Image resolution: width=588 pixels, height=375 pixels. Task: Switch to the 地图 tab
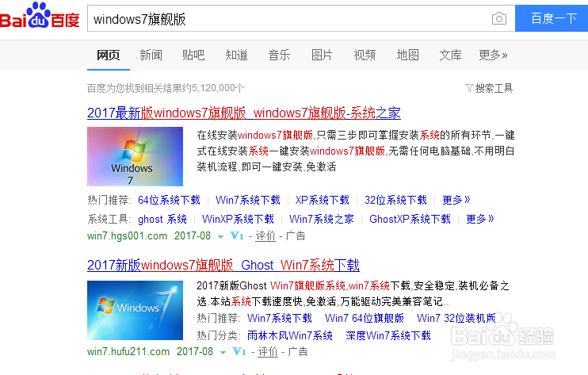click(407, 55)
